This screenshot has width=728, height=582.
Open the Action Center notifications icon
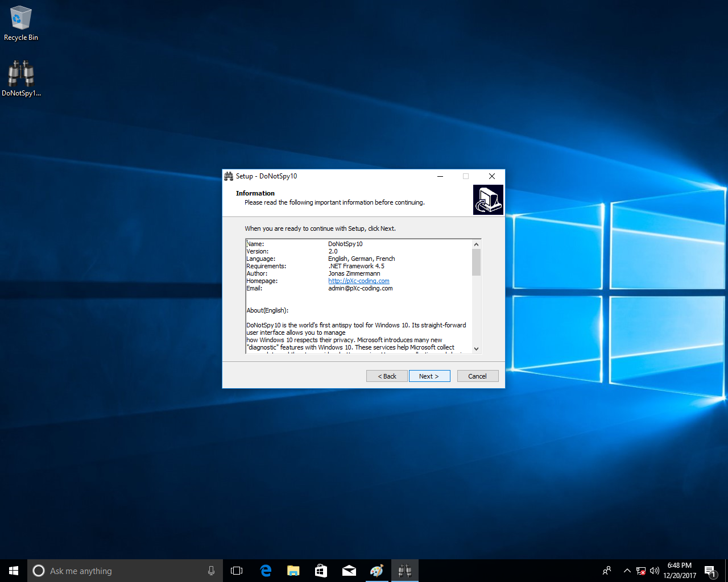coord(710,571)
